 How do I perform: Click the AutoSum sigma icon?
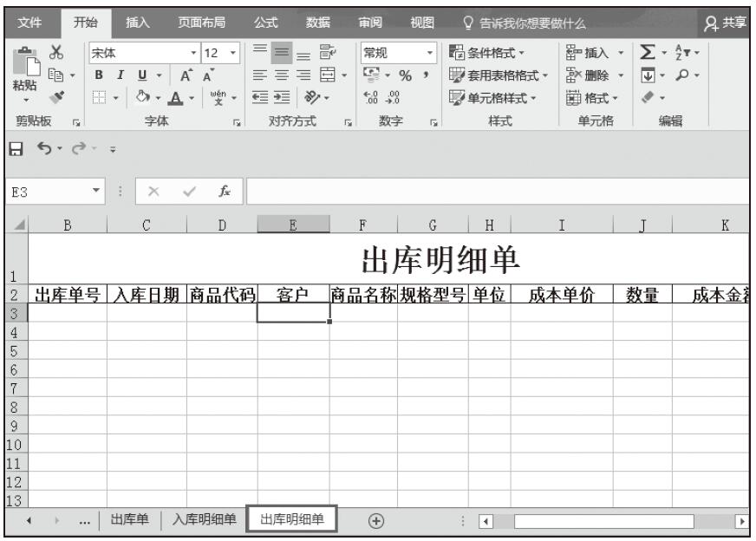tap(645, 53)
